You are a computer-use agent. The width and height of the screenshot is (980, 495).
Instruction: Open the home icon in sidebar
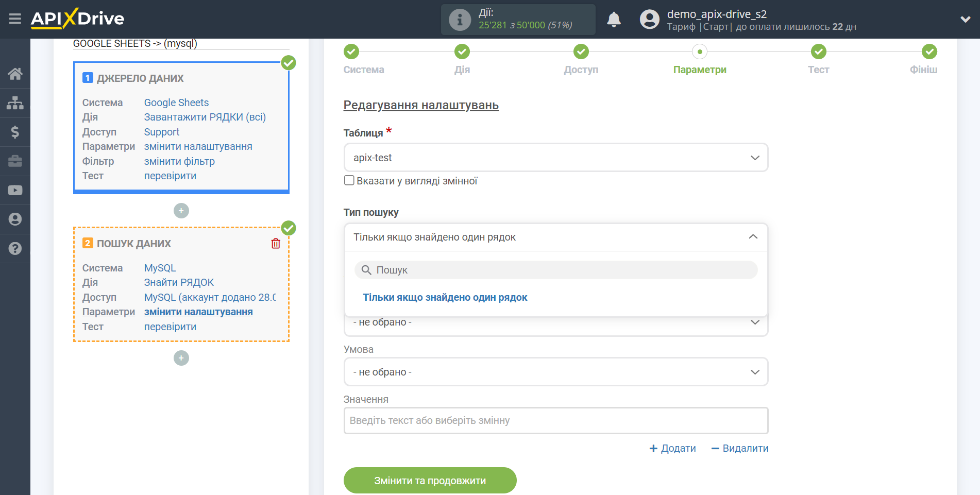click(15, 74)
